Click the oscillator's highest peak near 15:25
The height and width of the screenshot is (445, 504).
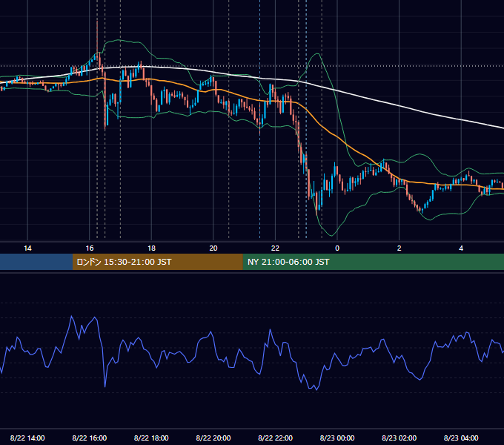71,317
